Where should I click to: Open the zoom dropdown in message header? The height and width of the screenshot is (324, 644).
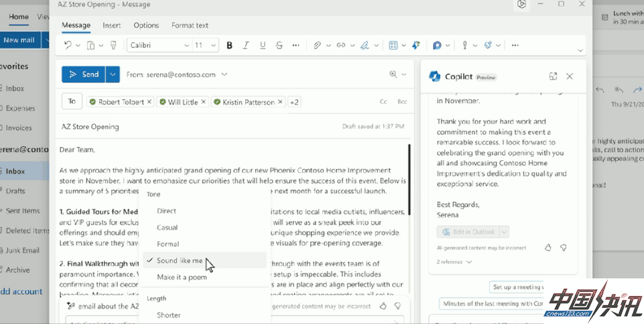[403, 74]
